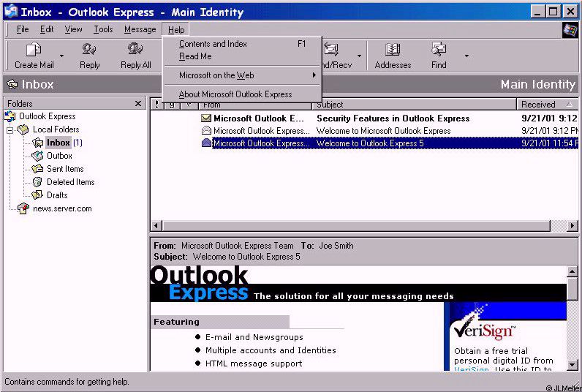Click envelope icon of Welcome to Outlook Express 5
This screenshot has width=582, height=392.
(x=206, y=143)
